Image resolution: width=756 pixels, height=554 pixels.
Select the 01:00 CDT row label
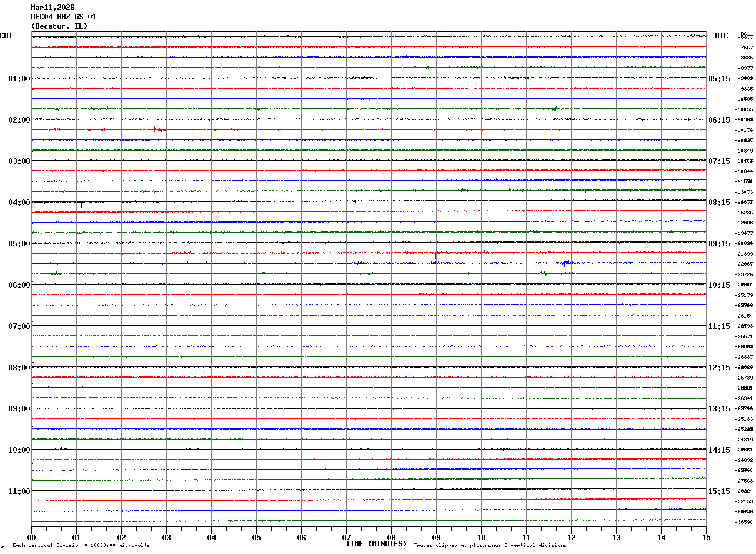19,79
